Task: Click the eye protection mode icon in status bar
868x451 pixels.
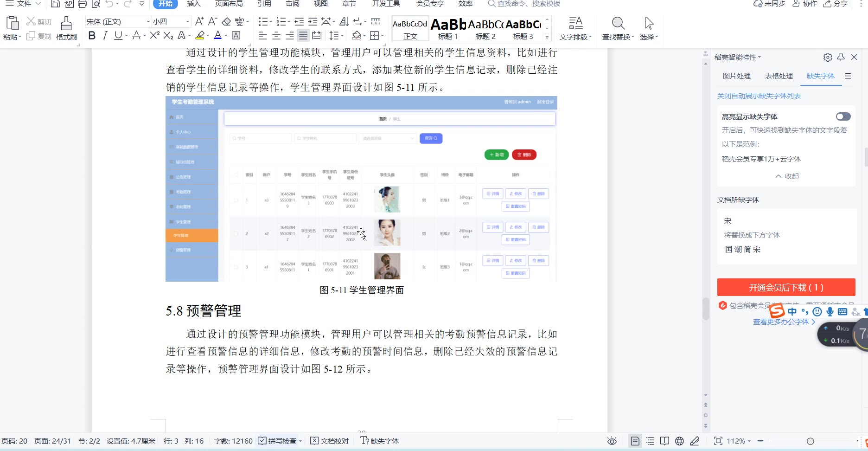Action: (612, 441)
